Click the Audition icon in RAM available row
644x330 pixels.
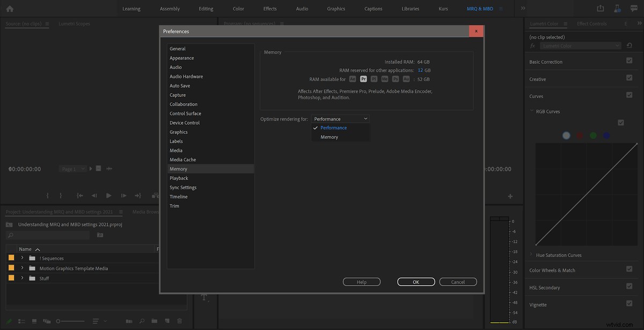(x=406, y=79)
